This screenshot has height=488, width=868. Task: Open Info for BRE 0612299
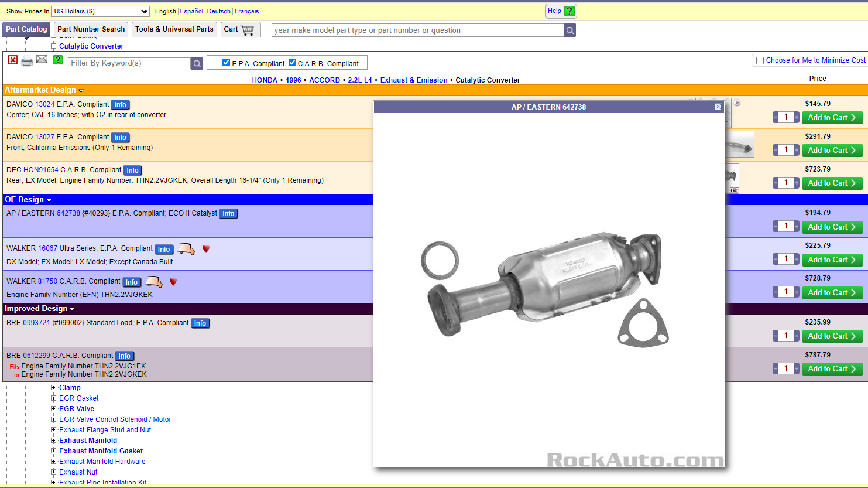[x=124, y=356]
